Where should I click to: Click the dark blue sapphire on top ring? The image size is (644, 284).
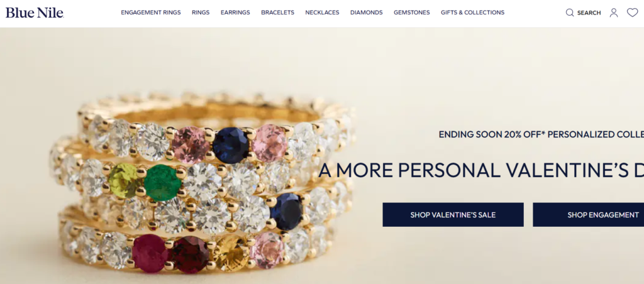pos(231,145)
